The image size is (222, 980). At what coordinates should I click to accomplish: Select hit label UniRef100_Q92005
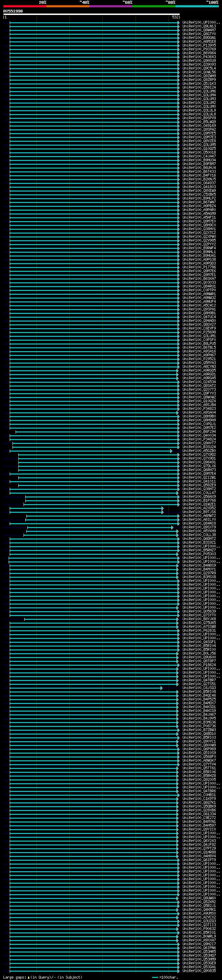coord(199,779)
